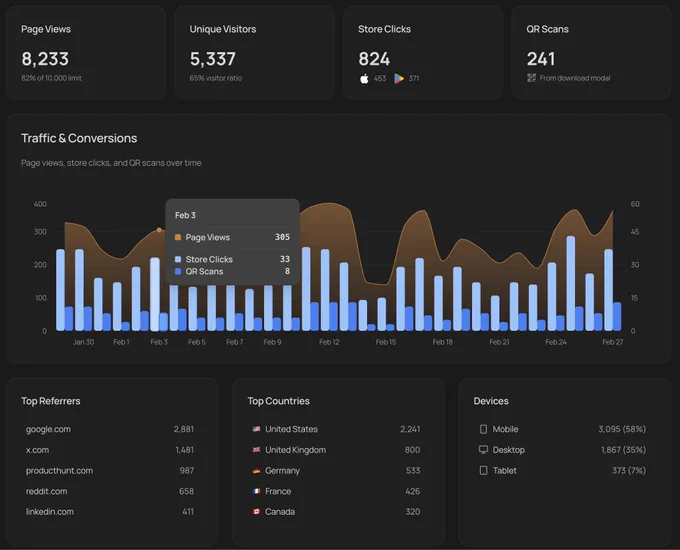Click the Desktop monitor icon

click(483, 449)
